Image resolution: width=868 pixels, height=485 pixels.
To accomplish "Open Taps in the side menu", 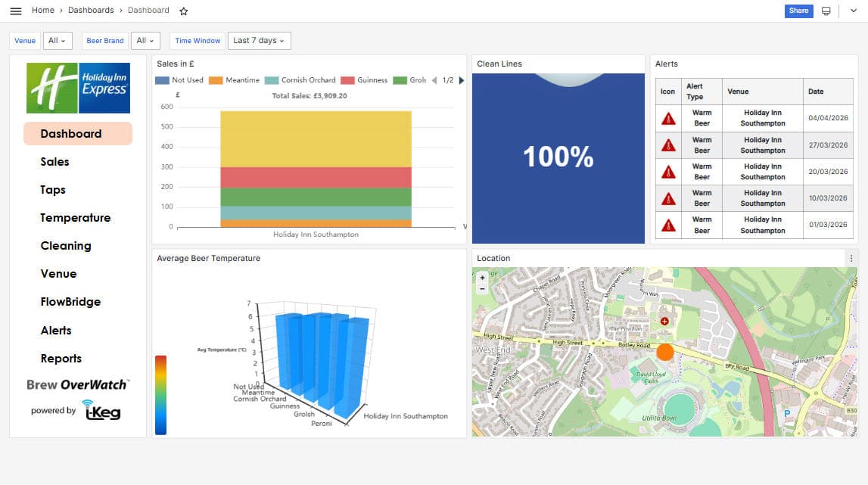I will (52, 190).
